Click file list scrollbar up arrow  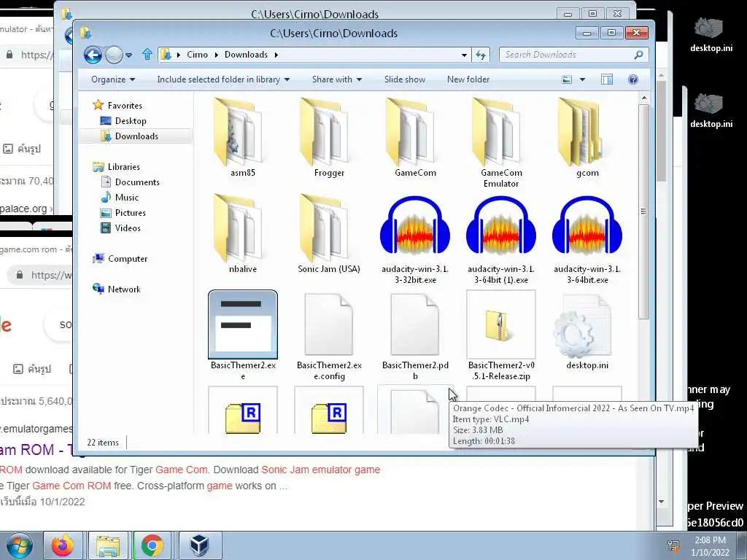pos(643,98)
